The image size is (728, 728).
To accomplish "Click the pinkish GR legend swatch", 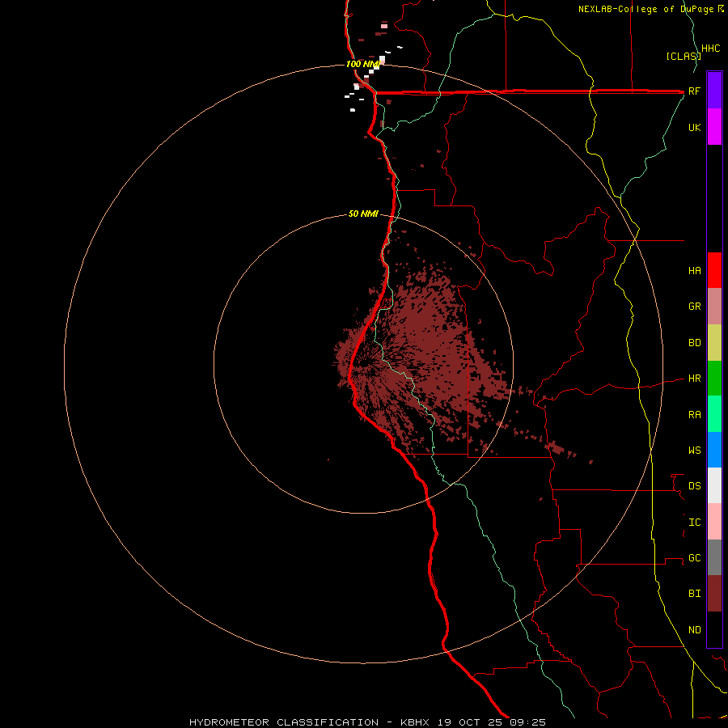I will point(714,307).
